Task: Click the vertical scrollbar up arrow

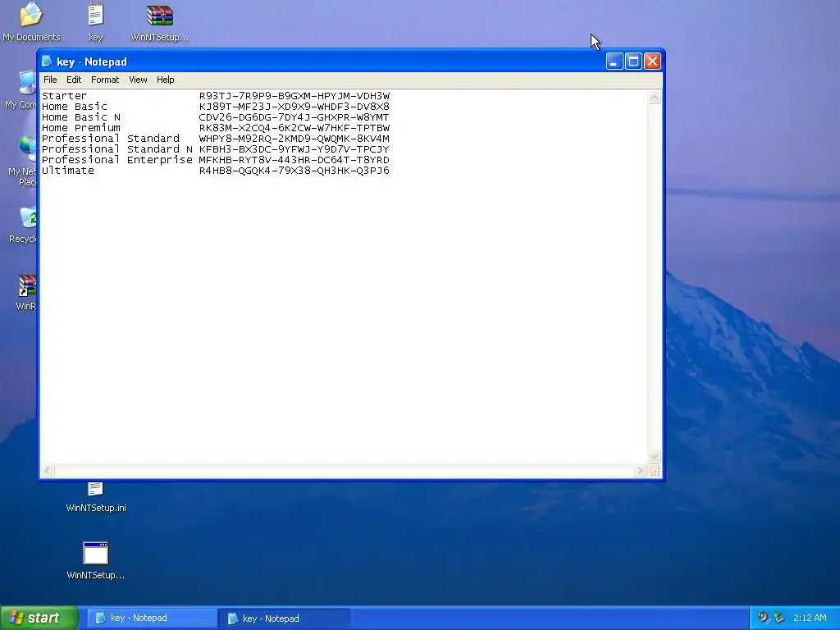Action: click(x=654, y=97)
